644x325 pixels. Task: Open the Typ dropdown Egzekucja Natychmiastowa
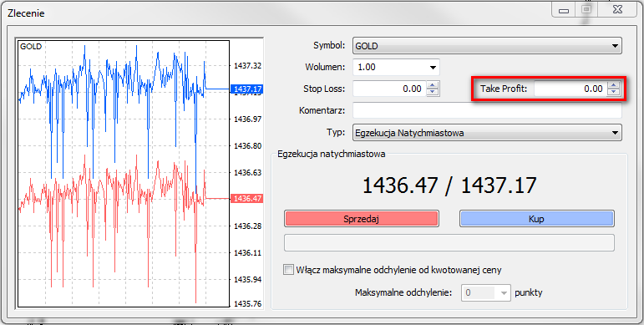pyautogui.click(x=487, y=133)
